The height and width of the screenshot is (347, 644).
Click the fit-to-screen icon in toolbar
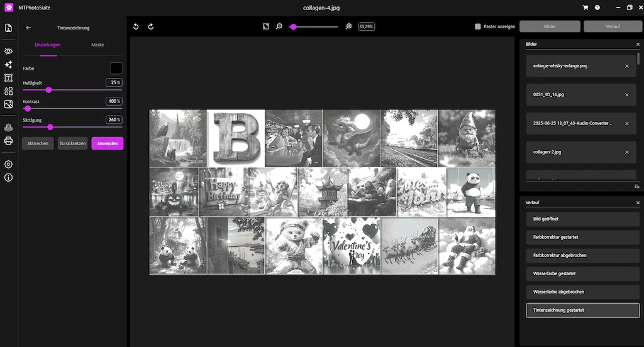click(266, 26)
